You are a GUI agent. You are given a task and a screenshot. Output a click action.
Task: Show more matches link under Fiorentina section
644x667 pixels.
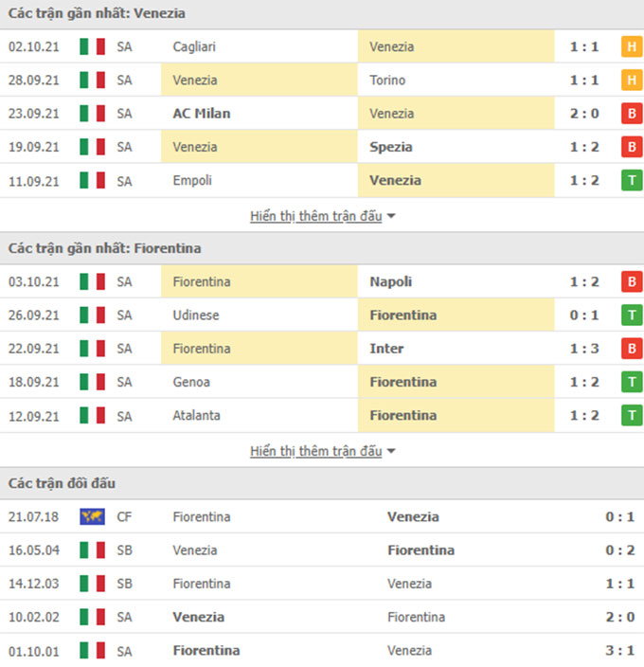click(x=315, y=451)
